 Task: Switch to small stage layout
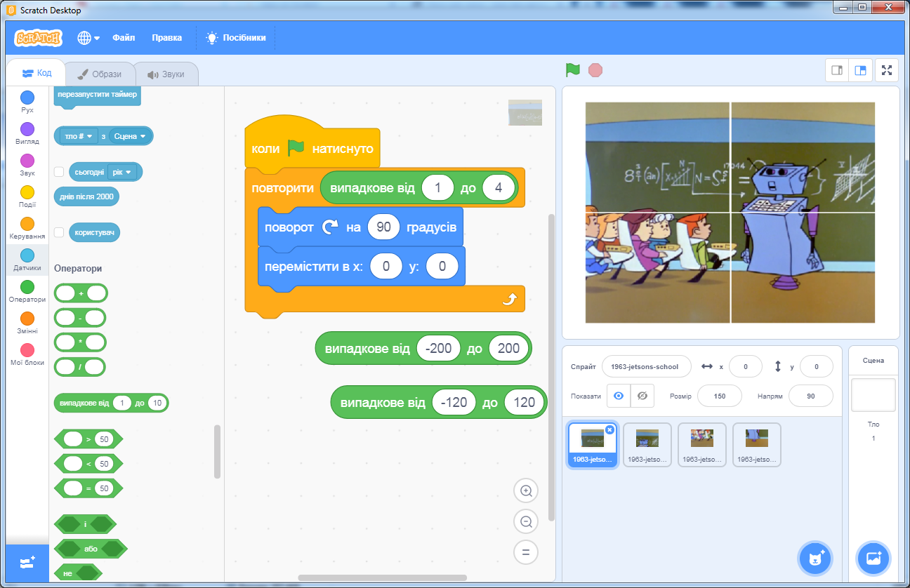pos(836,70)
